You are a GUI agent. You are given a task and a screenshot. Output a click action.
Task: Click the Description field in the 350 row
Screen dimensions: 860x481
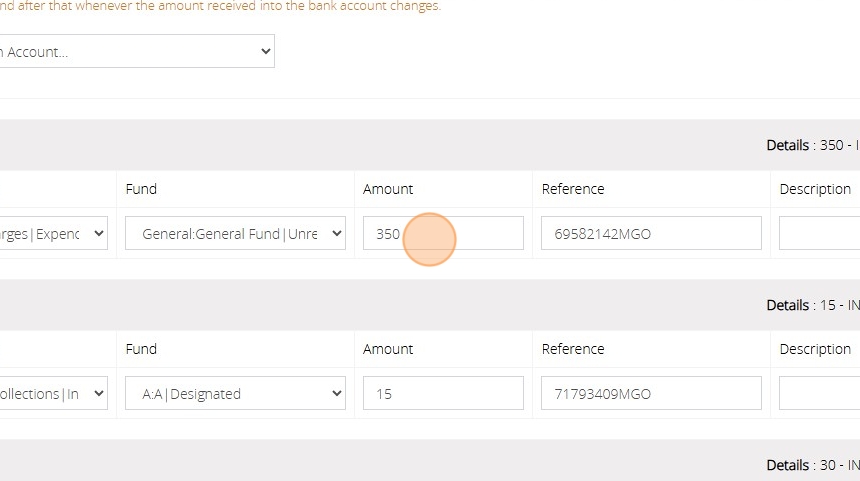820,234
